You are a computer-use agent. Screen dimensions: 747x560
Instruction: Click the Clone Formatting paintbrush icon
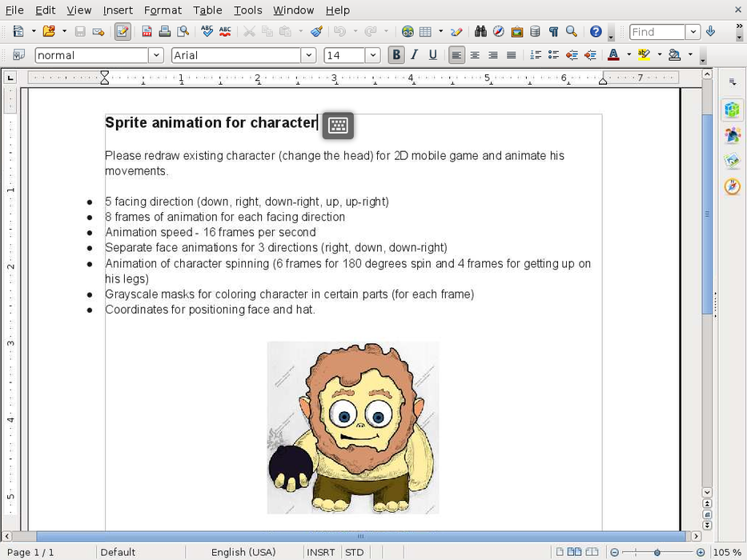pos(316,32)
